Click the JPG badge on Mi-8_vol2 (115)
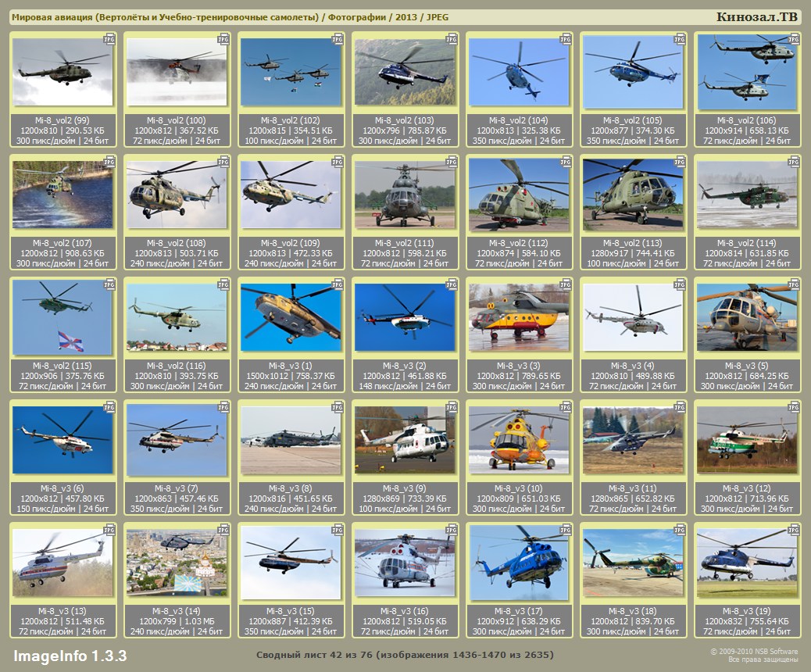The width and height of the screenshot is (811, 672). [109, 284]
